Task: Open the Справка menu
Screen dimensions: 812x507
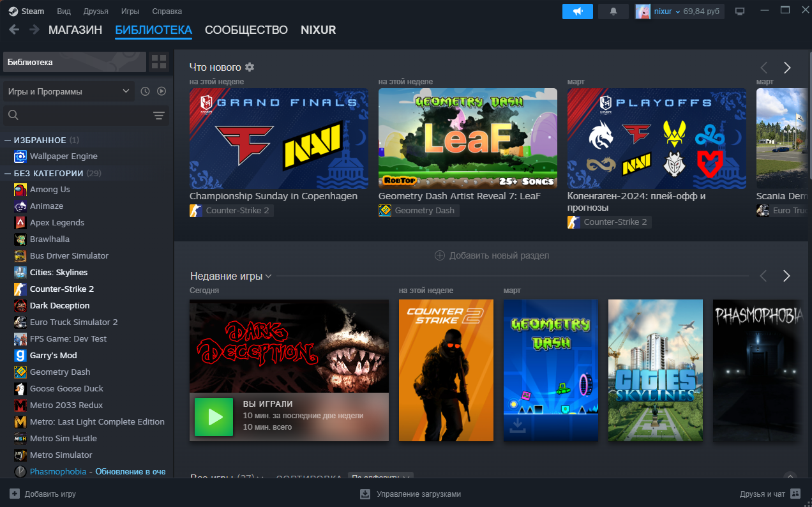Action: pyautogui.click(x=167, y=11)
